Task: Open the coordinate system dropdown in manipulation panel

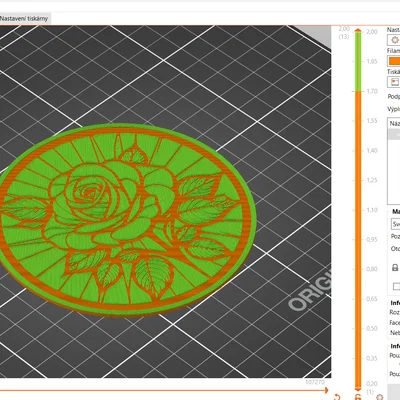Action: pos(395,224)
